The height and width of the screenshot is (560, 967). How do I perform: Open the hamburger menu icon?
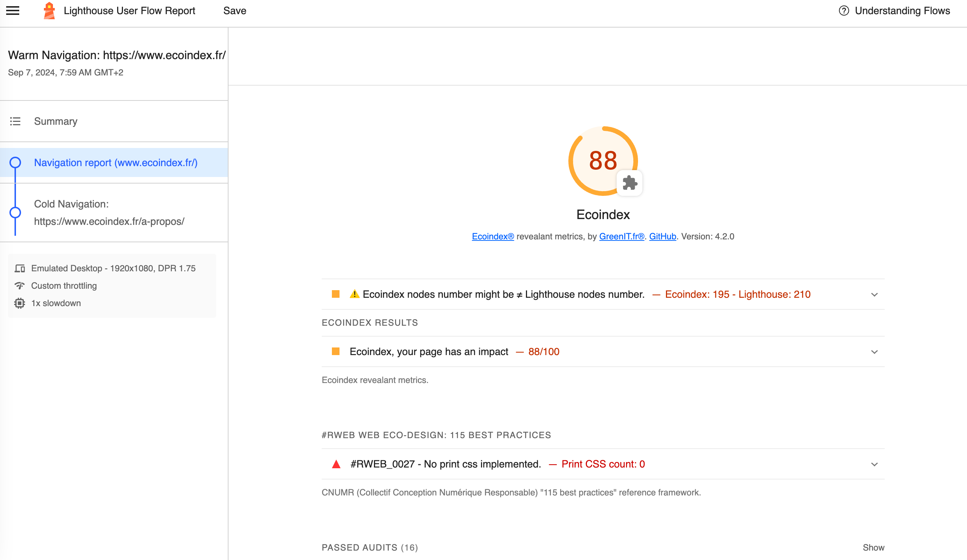[x=13, y=11]
